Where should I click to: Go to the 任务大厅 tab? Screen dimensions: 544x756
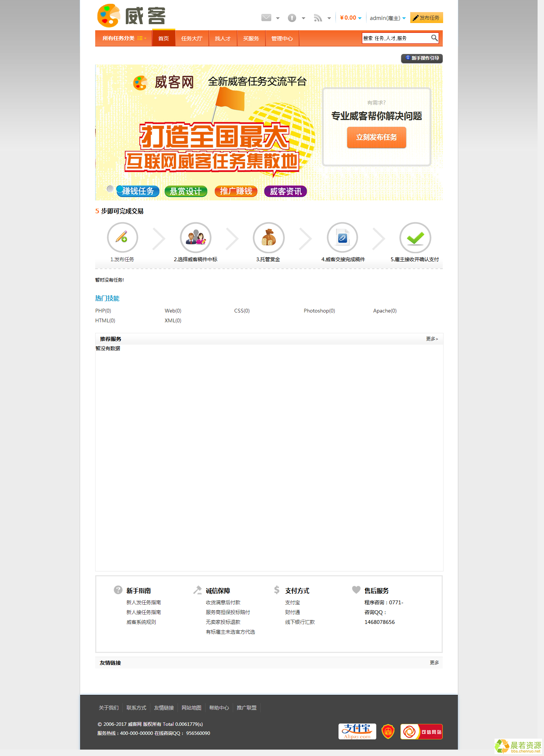coord(192,38)
